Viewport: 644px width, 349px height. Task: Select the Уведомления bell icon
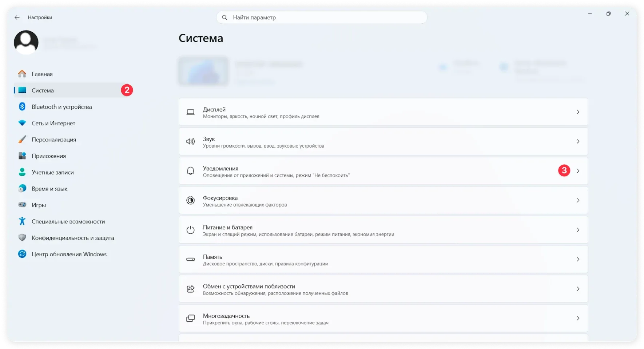point(190,171)
